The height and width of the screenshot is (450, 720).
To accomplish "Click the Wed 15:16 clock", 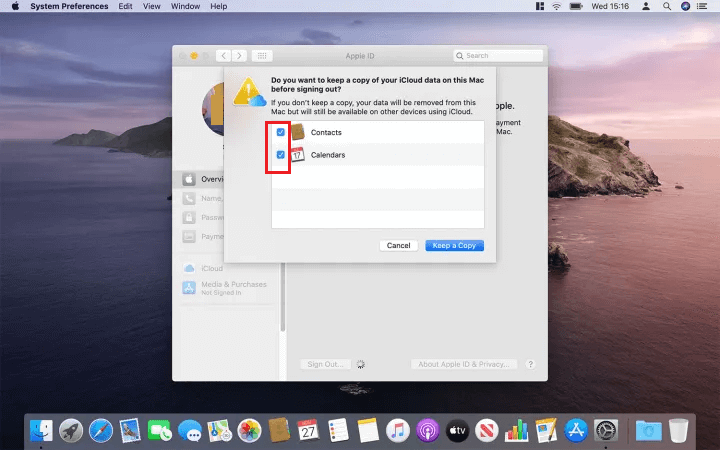I will [610, 6].
